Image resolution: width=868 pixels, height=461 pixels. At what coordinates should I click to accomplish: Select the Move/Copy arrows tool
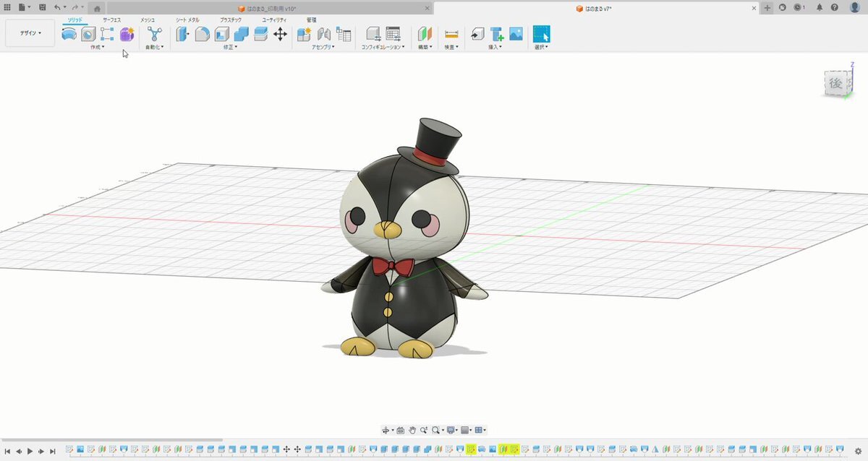click(x=280, y=34)
